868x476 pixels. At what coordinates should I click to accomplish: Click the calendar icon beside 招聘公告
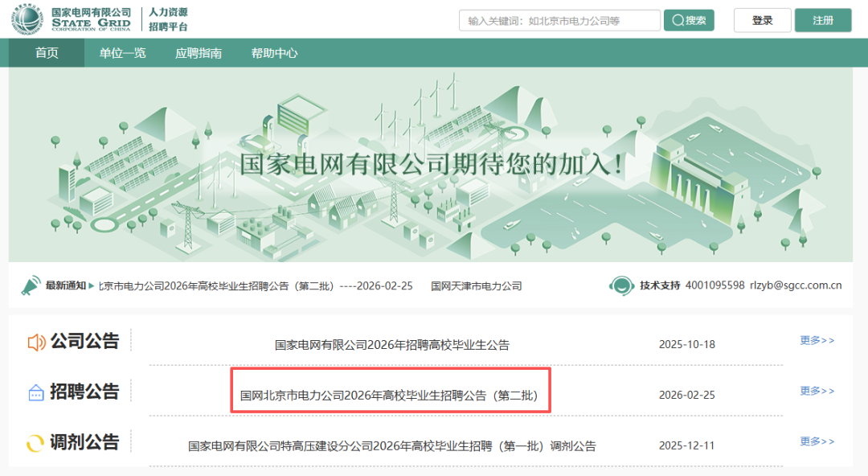pos(36,392)
